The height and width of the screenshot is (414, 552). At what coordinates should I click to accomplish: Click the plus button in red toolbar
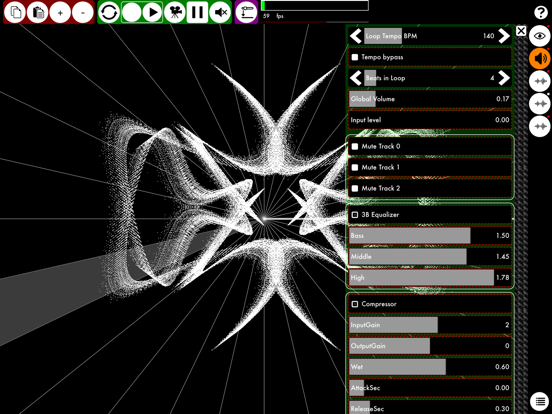coord(60,12)
